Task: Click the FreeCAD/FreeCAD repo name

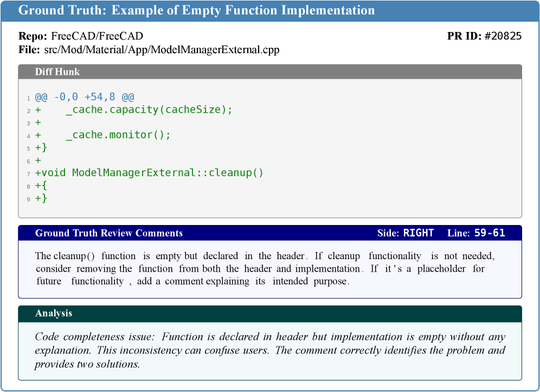Action: click(x=97, y=36)
